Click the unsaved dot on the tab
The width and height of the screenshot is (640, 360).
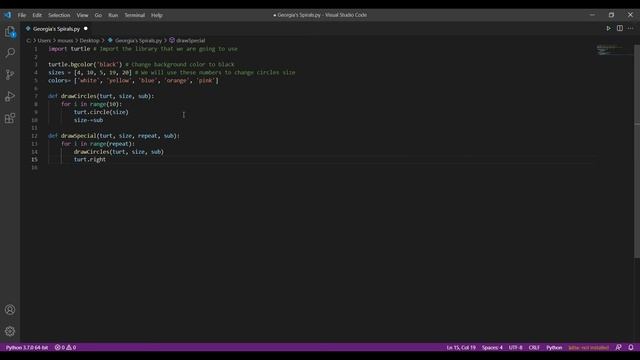click(86, 29)
